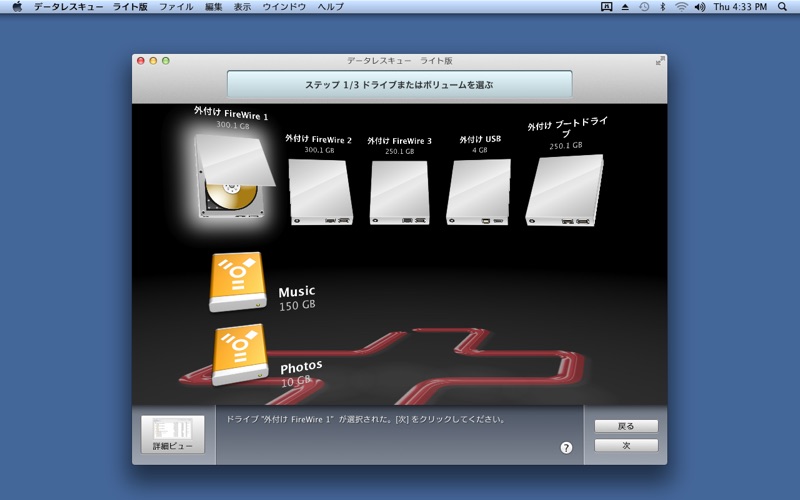Open Spotlight search in menu bar
Image resolution: width=800 pixels, height=500 pixels.
(x=783, y=7)
